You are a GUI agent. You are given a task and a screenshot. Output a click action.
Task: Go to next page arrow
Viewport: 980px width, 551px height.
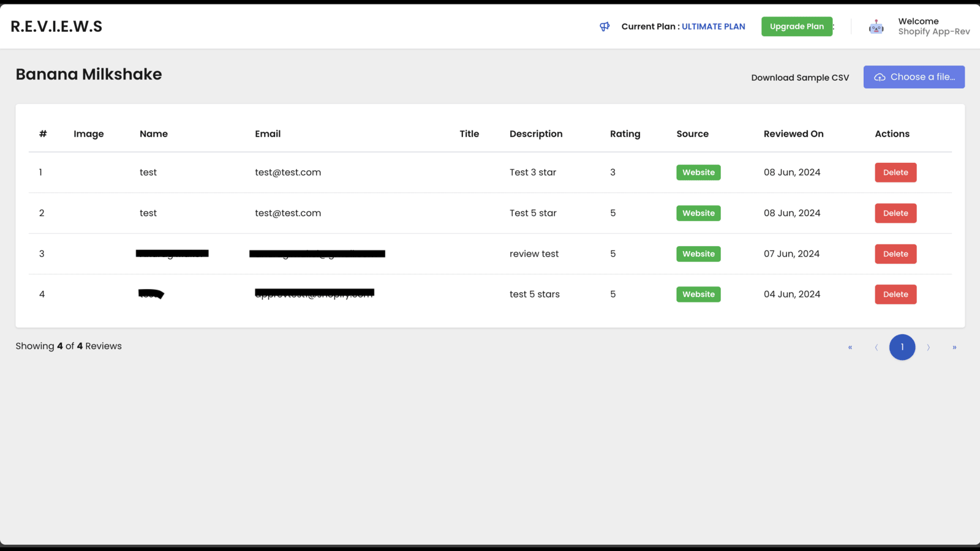[929, 347]
